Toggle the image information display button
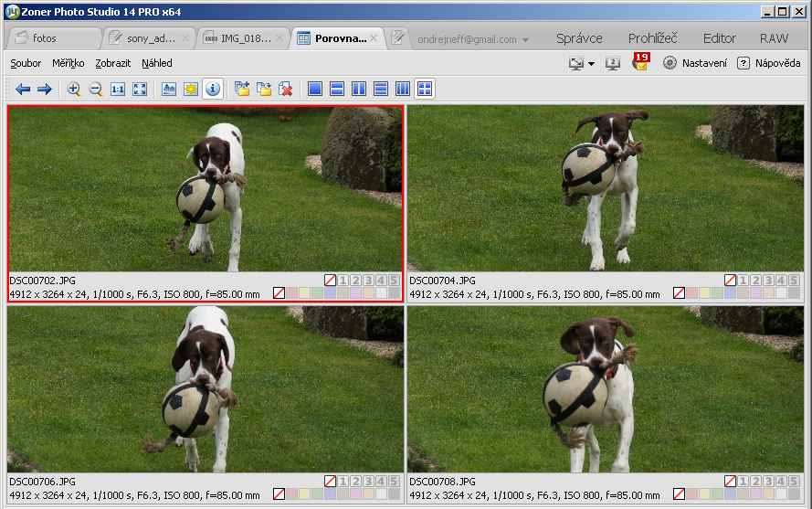The image size is (812, 509). pyautogui.click(x=213, y=89)
